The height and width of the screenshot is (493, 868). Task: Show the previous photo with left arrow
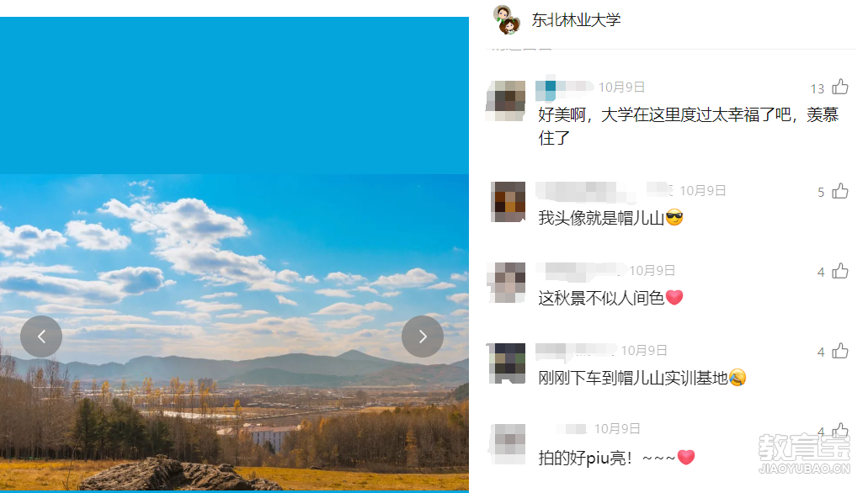click(x=41, y=337)
